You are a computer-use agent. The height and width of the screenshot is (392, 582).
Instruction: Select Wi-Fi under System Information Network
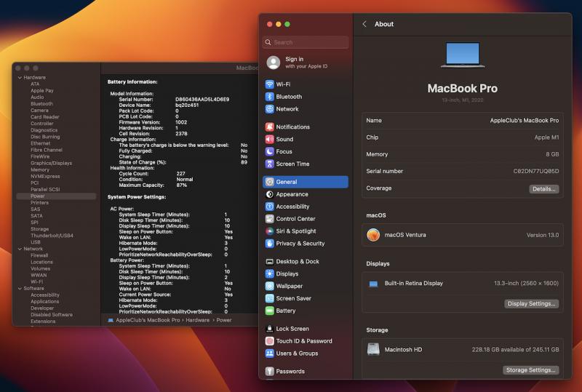[36, 281]
